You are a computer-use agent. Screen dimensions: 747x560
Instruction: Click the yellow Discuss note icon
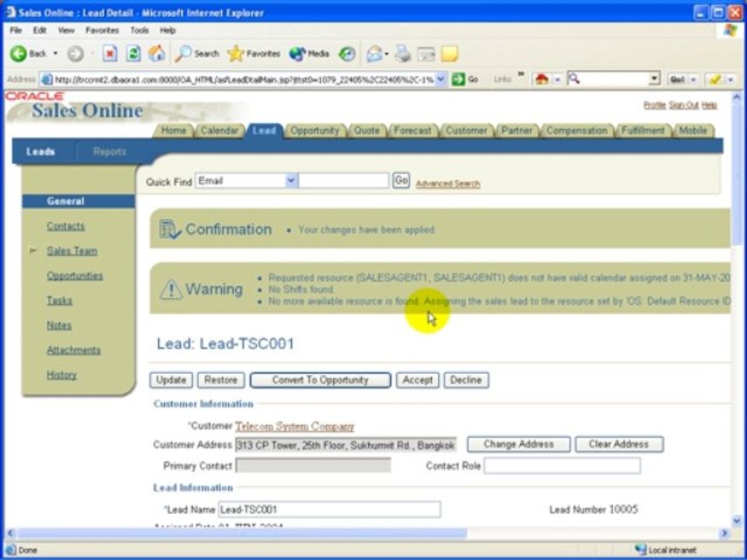click(449, 54)
